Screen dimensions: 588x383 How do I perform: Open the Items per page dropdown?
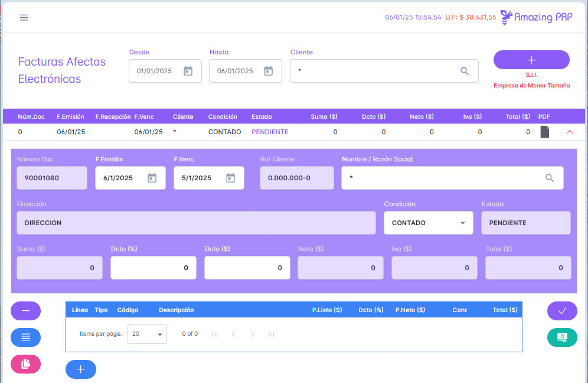click(147, 334)
